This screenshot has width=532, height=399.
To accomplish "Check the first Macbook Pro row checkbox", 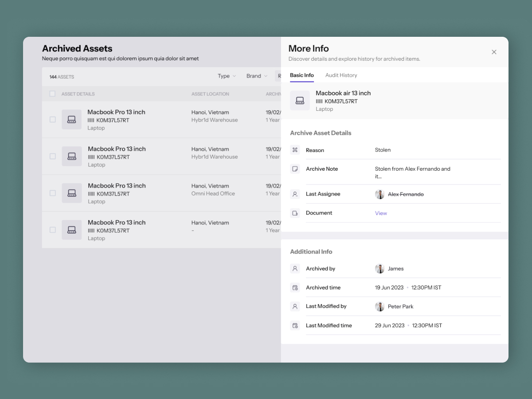I will 52,120.
